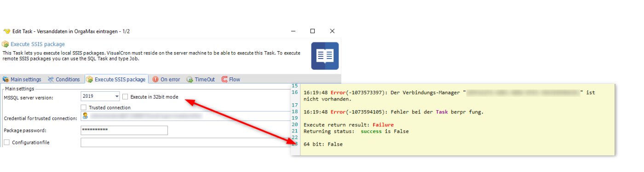Screen dimensions: 644x172
Task: Switch to the Main settings tab
Action: [x=22, y=79]
